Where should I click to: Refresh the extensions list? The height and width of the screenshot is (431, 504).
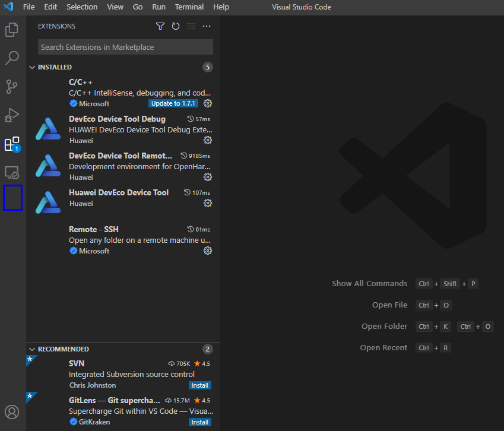[176, 26]
